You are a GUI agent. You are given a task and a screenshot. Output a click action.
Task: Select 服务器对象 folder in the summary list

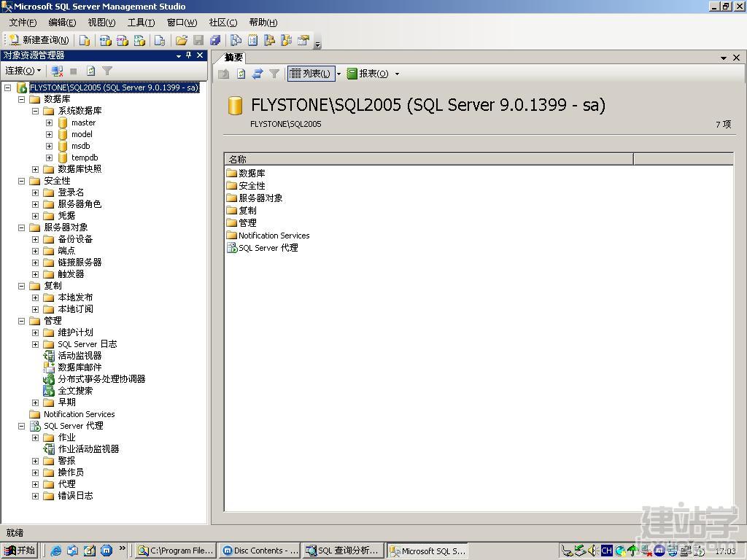pos(260,198)
